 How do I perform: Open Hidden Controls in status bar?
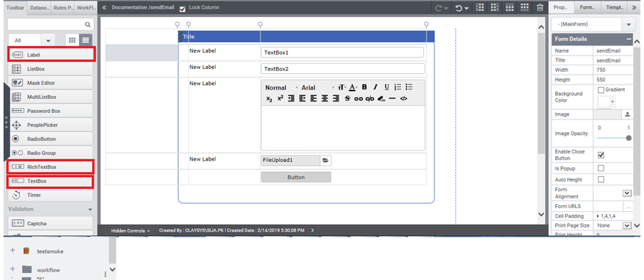coord(130,231)
